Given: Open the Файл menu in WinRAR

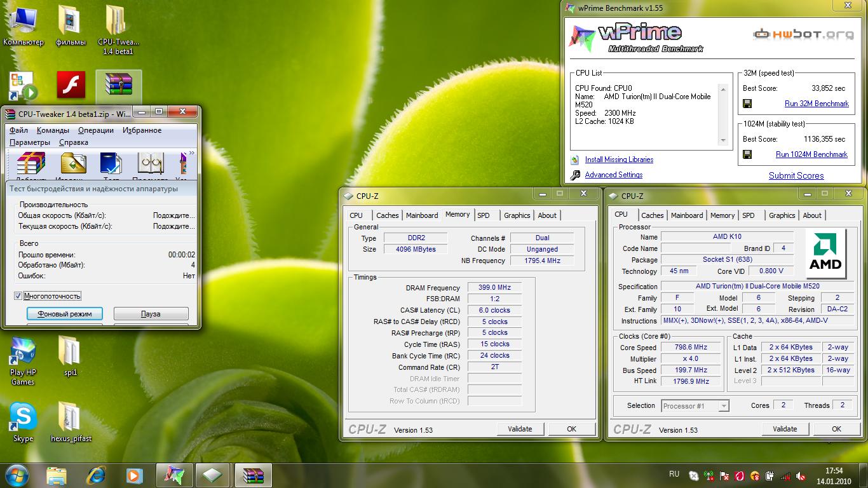Looking at the screenshot, I should (19, 130).
